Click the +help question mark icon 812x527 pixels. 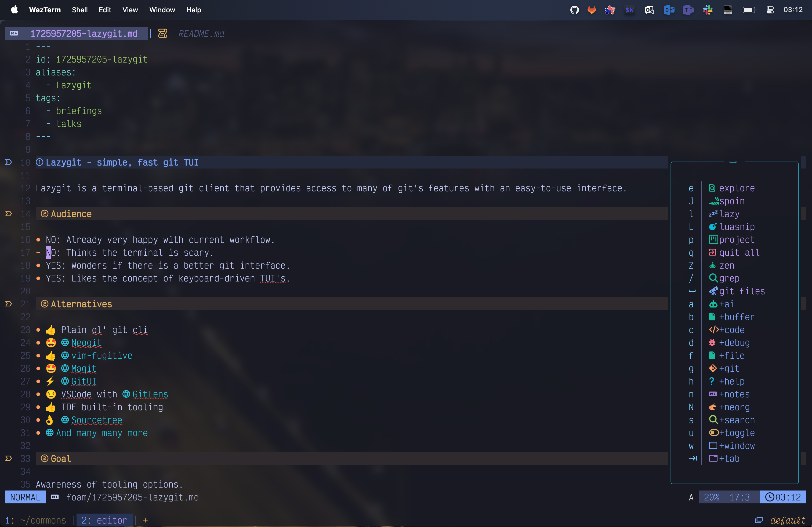[712, 382]
